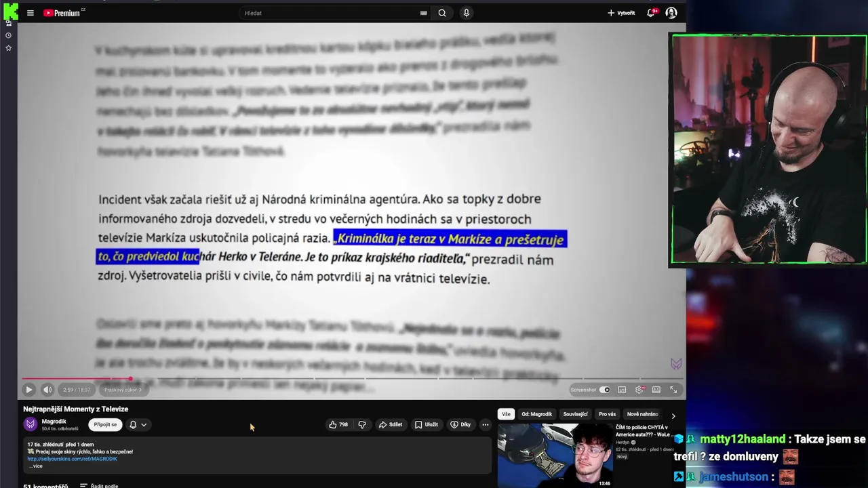868x488 pixels.
Task: Open the account avatar menu
Action: [x=671, y=13]
